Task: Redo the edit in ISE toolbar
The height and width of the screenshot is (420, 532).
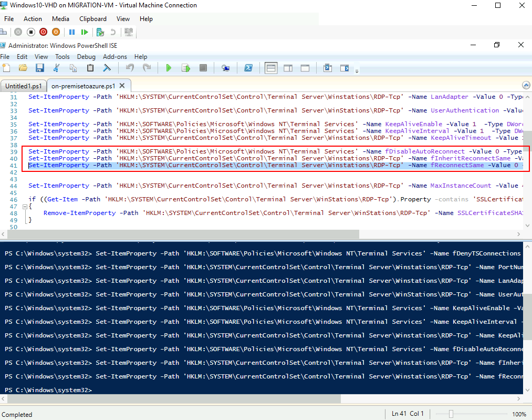Action: pos(147,68)
